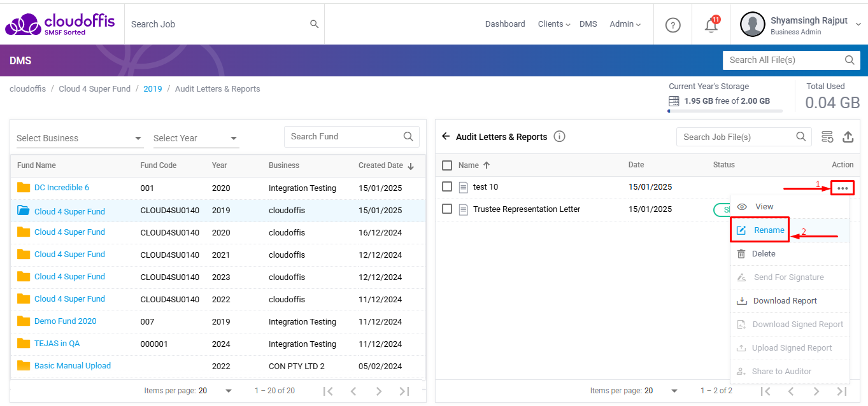This screenshot has width=868, height=406.
Task: Click the Trustee Representation Letter document icon
Action: (464, 209)
